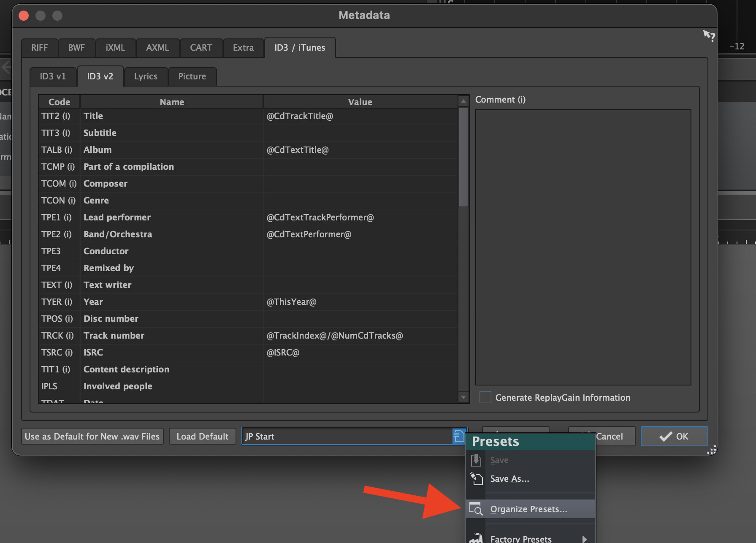
Task: Click the Organize Presets magnifier icon
Action: [x=476, y=509]
